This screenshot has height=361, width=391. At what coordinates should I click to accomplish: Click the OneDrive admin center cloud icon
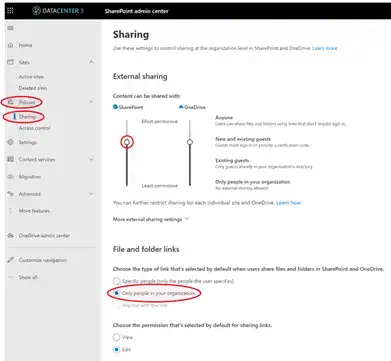(11, 235)
